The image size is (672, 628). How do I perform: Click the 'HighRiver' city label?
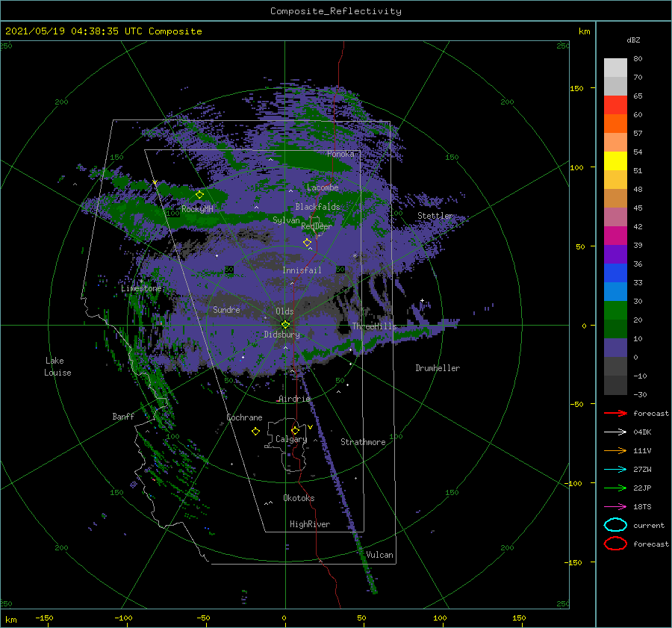pos(310,524)
